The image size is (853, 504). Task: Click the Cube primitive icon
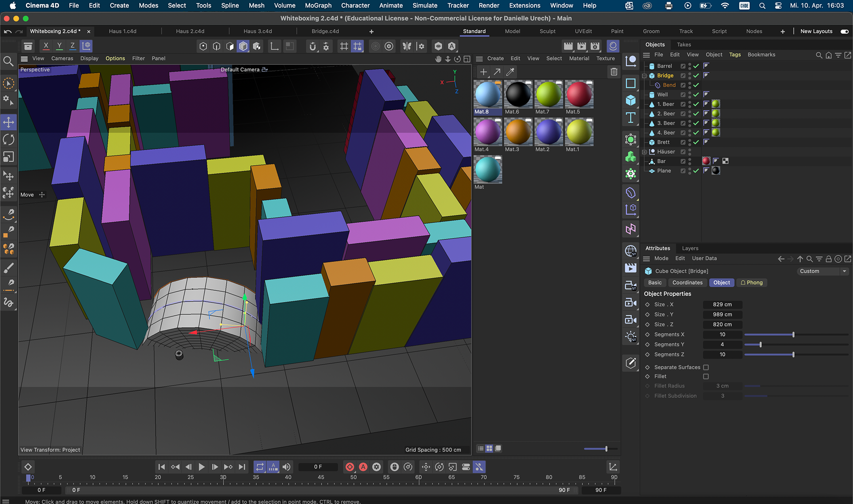tap(630, 100)
